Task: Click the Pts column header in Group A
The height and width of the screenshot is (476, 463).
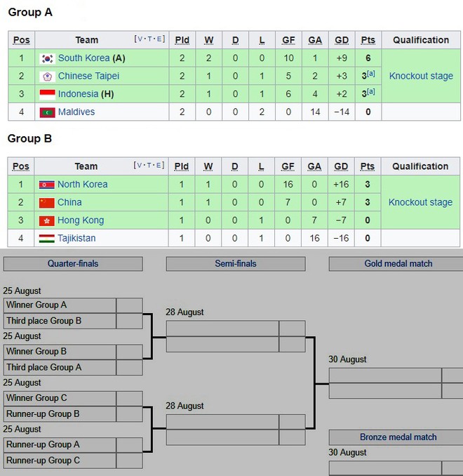Action: (368, 40)
